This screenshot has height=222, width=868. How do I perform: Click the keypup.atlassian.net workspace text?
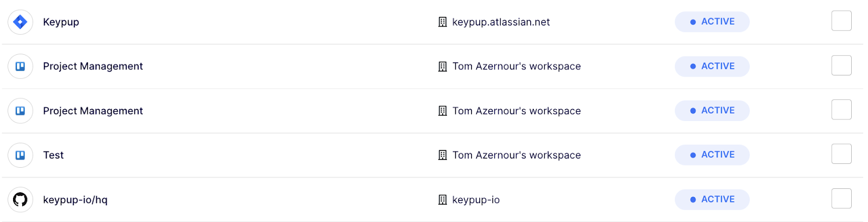501,22
